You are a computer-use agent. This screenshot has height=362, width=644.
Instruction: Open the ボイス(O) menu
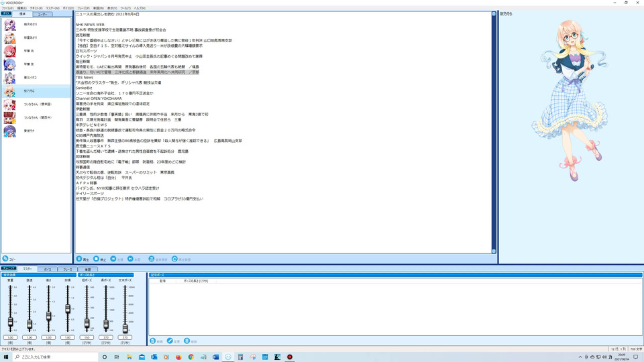(68, 8)
